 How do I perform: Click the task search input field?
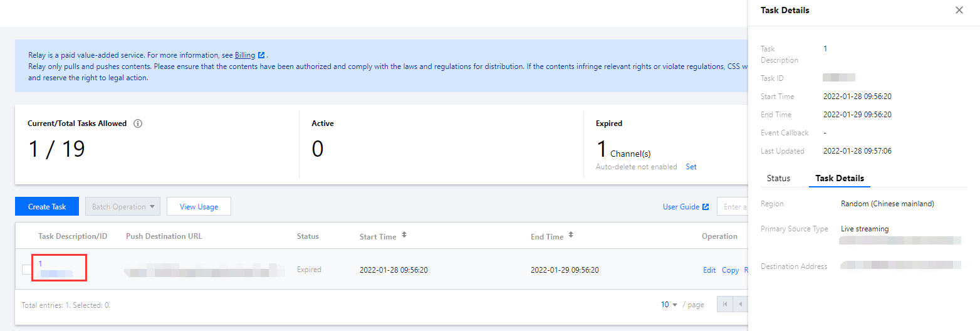[x=733, y=207]
